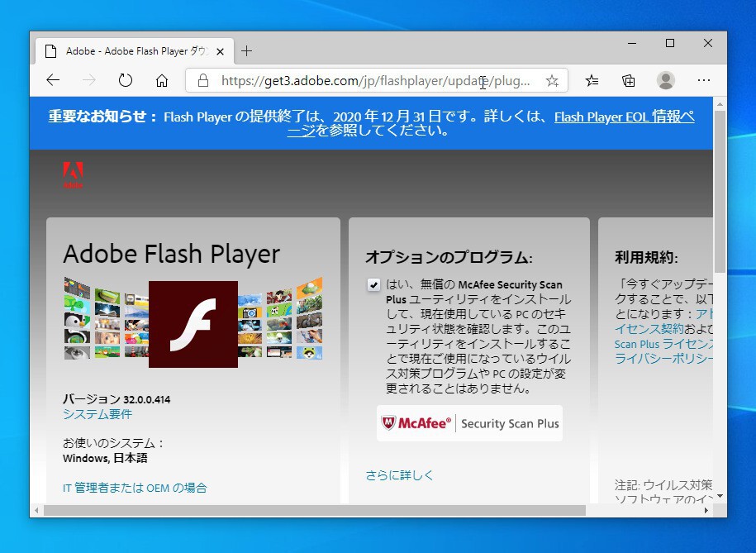Open the user profile avatar

(x=666, y=80)
